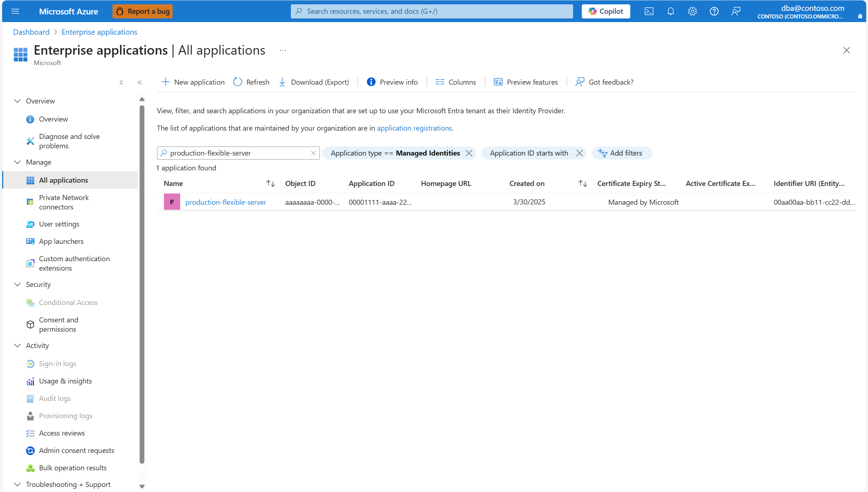Viewport: 868px width, 492px height.
Task: Sort by Created on column arrows
Action: [x=583, y=183]
